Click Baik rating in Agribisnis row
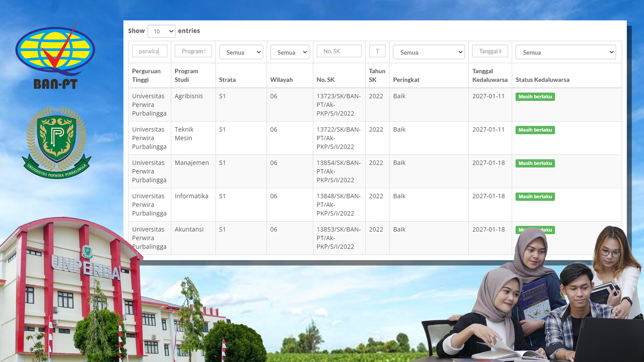644x362 pixels. coord(399,96)
